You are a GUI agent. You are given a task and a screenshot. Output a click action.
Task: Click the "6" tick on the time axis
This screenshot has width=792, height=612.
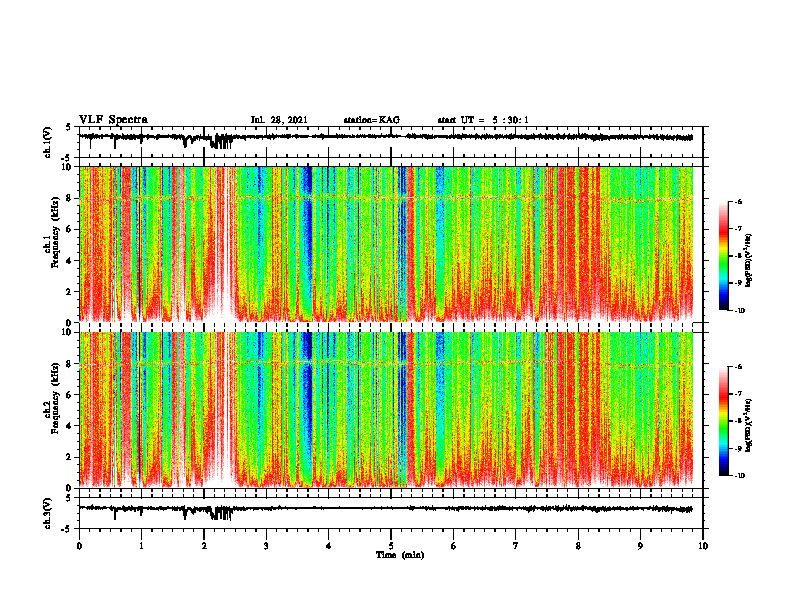[454, 546]
